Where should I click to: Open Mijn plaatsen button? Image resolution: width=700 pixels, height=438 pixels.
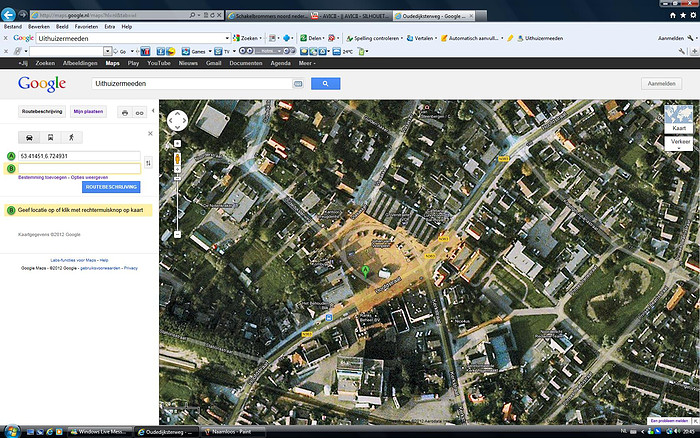point(88,112)
